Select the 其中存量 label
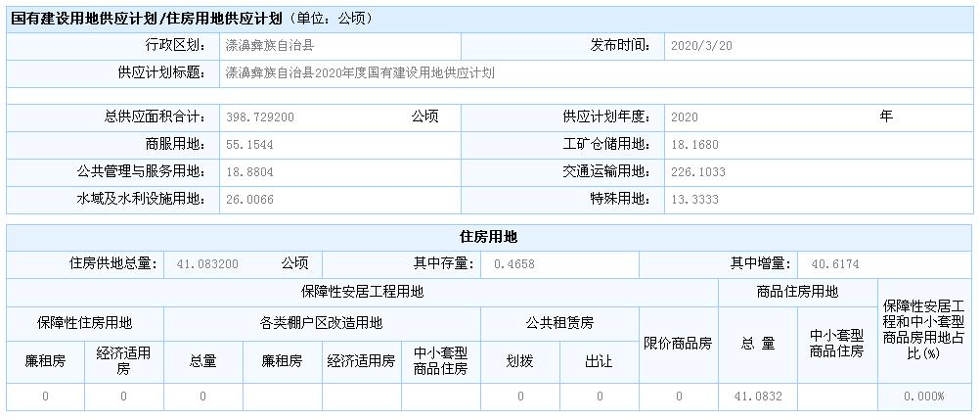This screenshot has height=420, width=980. click(x=443, y=263)
